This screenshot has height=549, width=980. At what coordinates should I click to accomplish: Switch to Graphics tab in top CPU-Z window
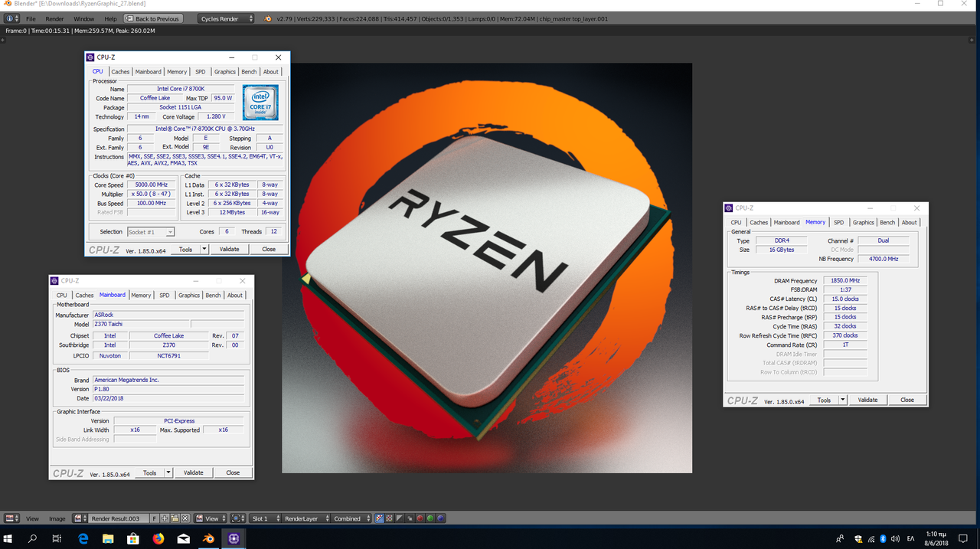(225, 71)
